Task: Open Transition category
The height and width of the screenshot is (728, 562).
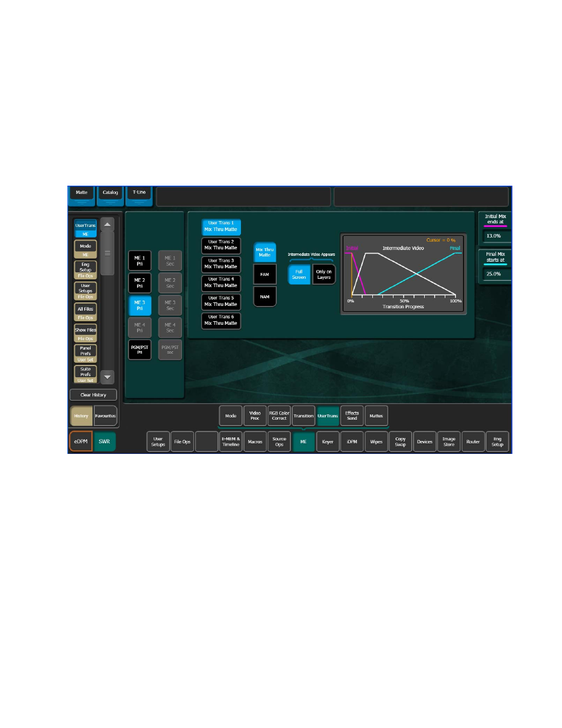Action: pos(303,416)
